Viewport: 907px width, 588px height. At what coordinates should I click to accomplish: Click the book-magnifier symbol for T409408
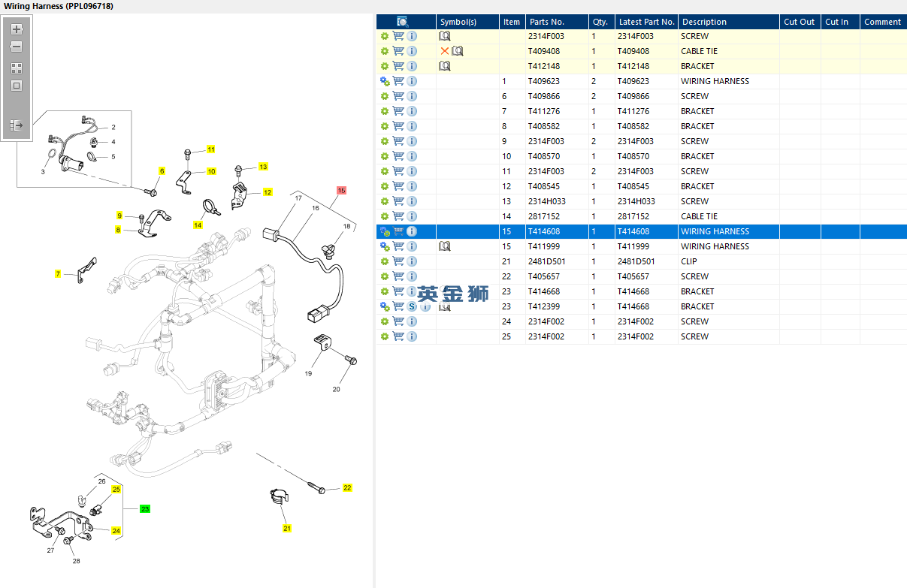pyautogui.click(x=458, y=51)
